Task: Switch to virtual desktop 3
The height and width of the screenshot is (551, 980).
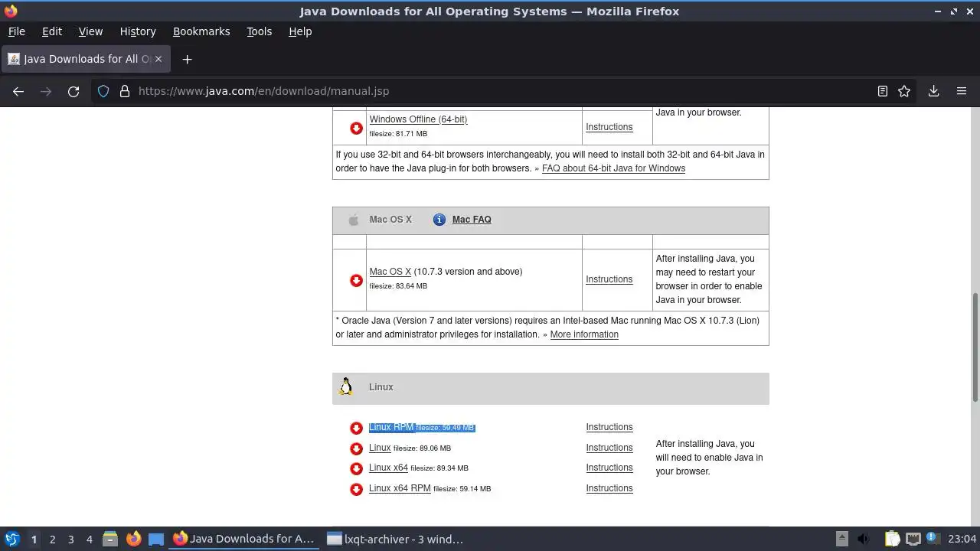Action: [x=70, y=539]
